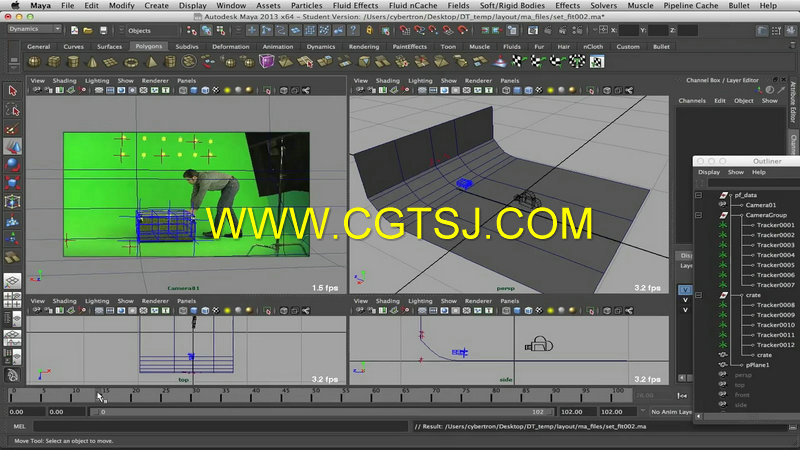Switch to the Animation shelf tab
800x450 pixels.
click(x=278, y=46)
